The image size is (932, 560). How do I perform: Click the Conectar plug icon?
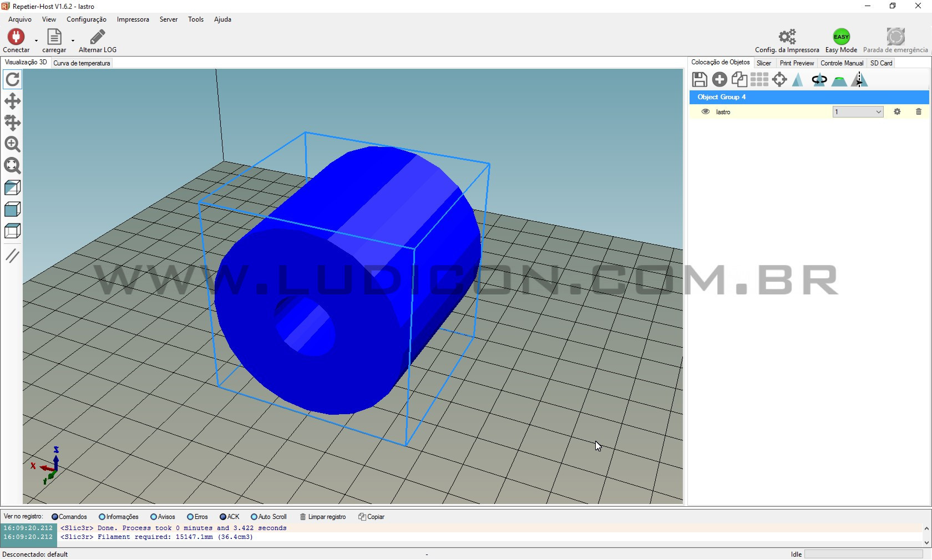tap(16, 37)
